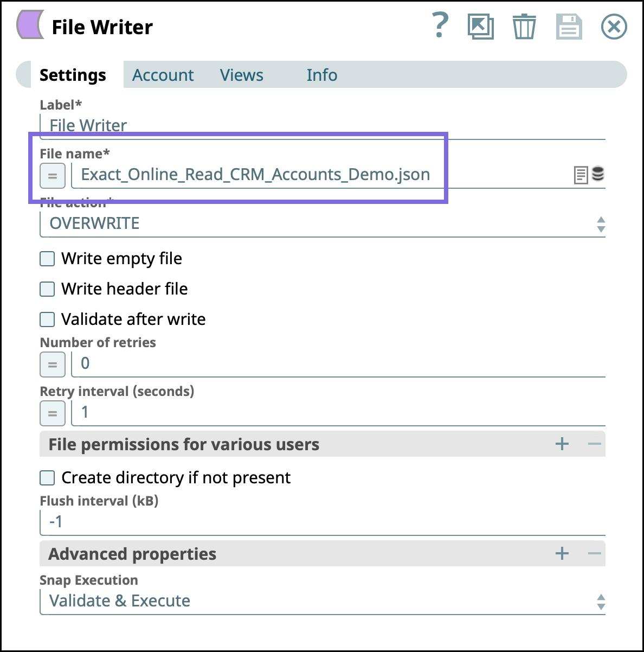The width and height of the screenshot is (644, 652).
Task: Close the File Writer dialog
Action: pos(614,27)
